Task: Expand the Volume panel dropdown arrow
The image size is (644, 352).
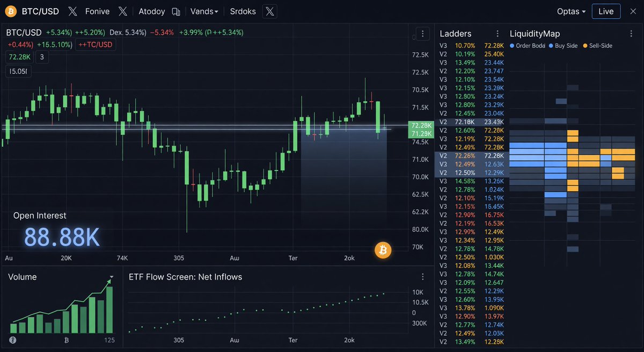Action: tap(111, 278)
